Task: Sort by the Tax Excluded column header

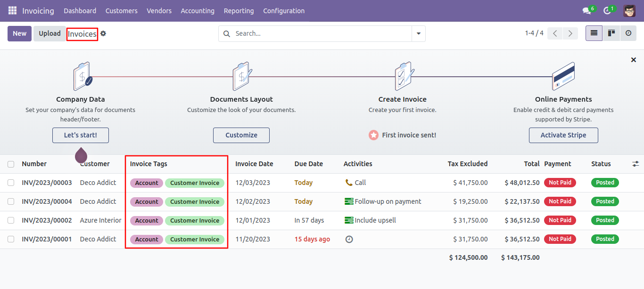Action: [x=468, y=164]
